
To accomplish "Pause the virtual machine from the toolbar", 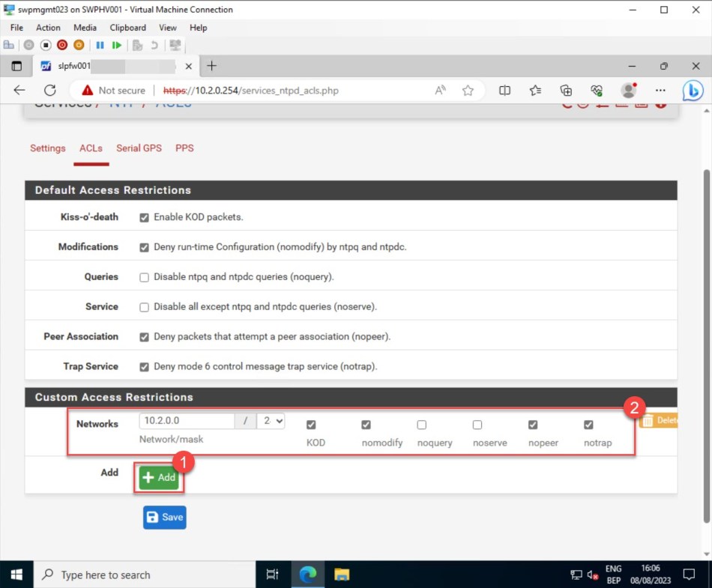I will [100, 45].
